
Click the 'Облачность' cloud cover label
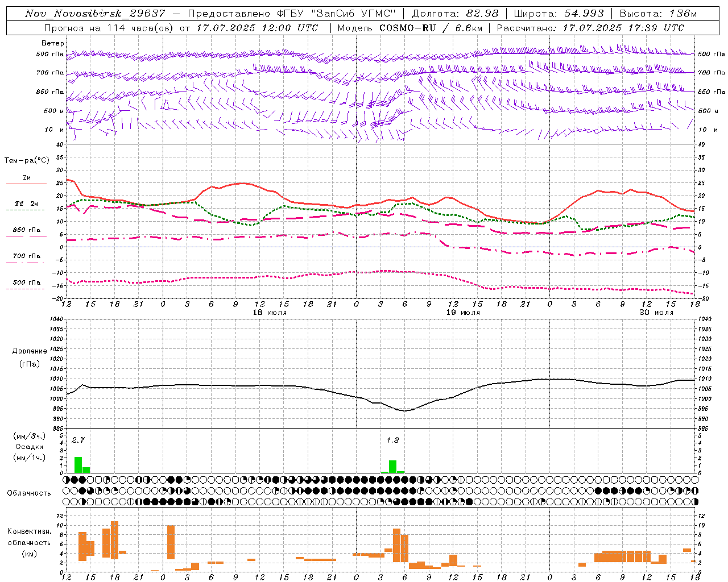click(29, 493)
